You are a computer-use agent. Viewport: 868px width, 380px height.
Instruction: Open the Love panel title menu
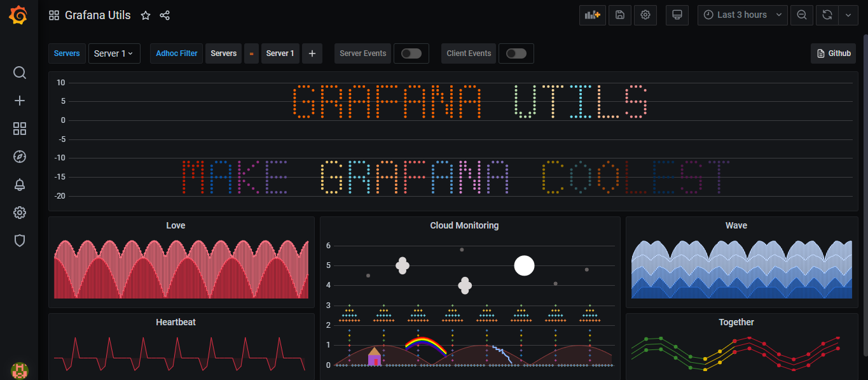pos(176,225)
